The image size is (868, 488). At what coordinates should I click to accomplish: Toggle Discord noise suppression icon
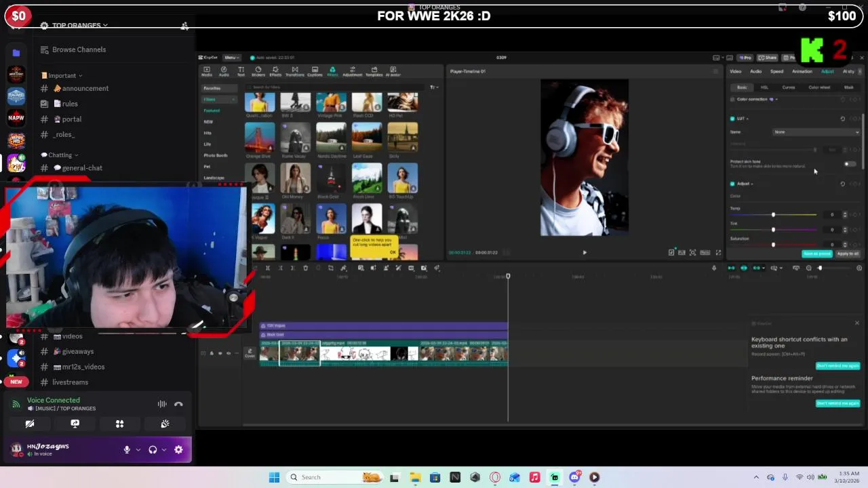pyautogui.click(x=162, y=404)
